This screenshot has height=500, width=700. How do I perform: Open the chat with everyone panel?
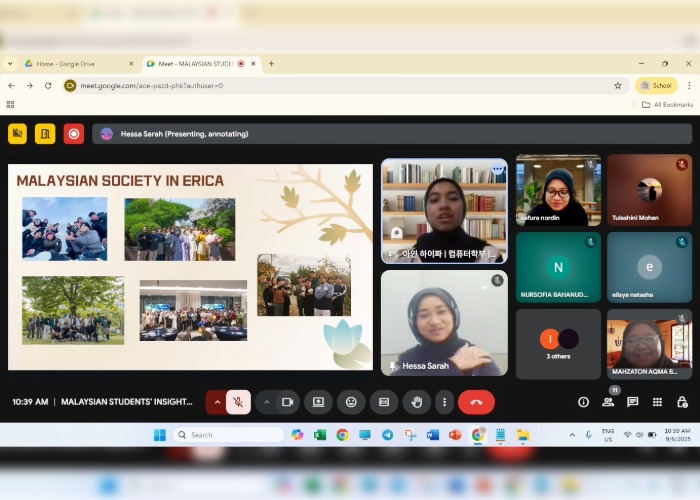point(632,402)
